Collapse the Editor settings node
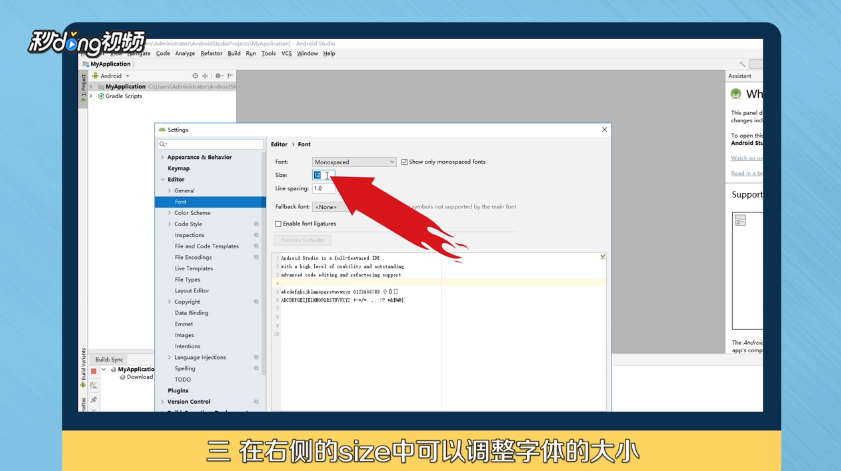The image size is (841, 471). (163, 180)
